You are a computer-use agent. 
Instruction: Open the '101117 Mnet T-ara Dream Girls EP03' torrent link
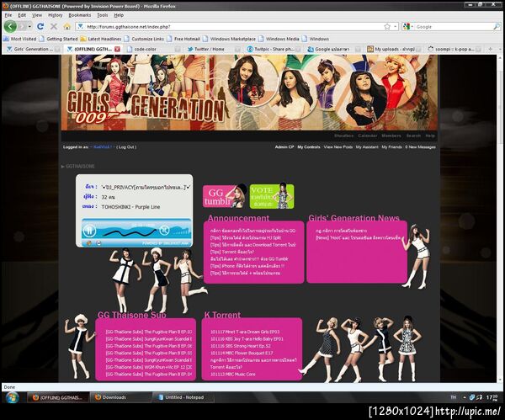tap(245, 332)
